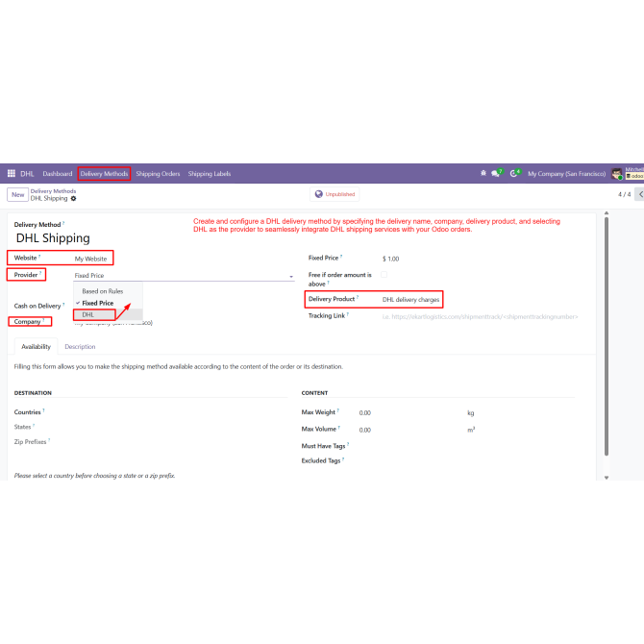Click the Countries field label

[28, 412]
